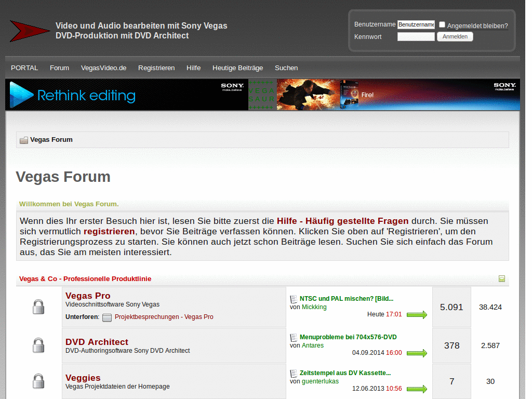Screen dimensions: 532x399
Task: Open Projektbesprechungen - Vegas Pro subforum
Action: (164, 317)
